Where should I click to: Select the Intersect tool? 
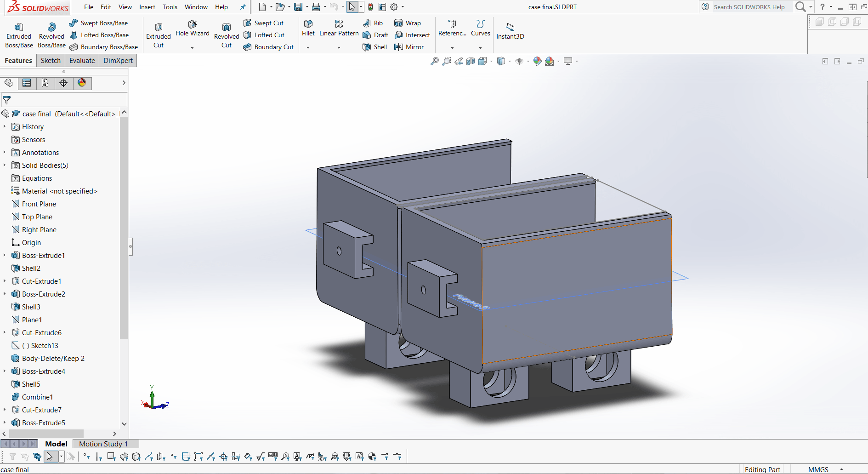click(x=412, y=35)
